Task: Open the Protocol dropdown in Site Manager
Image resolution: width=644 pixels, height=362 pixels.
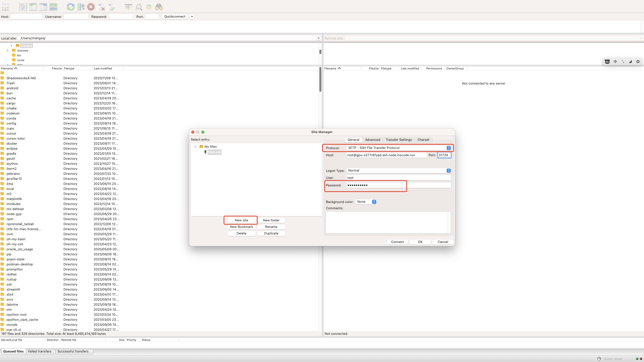Action: pos(448,148)
